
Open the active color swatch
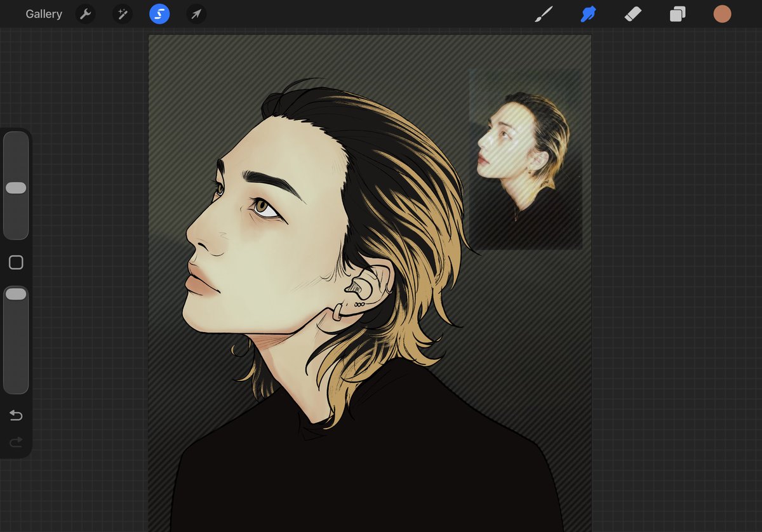tap(722, 13)
